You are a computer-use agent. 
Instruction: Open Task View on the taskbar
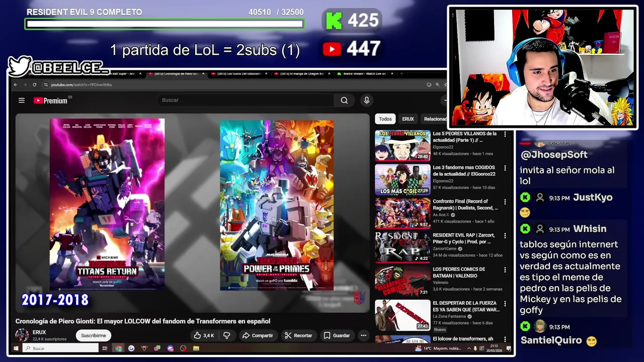tap(105, 348)
